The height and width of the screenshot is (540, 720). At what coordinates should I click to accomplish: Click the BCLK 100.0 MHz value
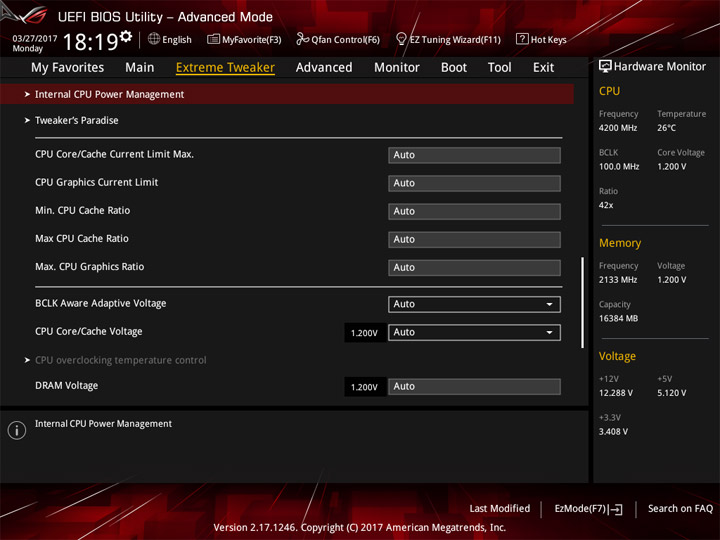[619, 167]
